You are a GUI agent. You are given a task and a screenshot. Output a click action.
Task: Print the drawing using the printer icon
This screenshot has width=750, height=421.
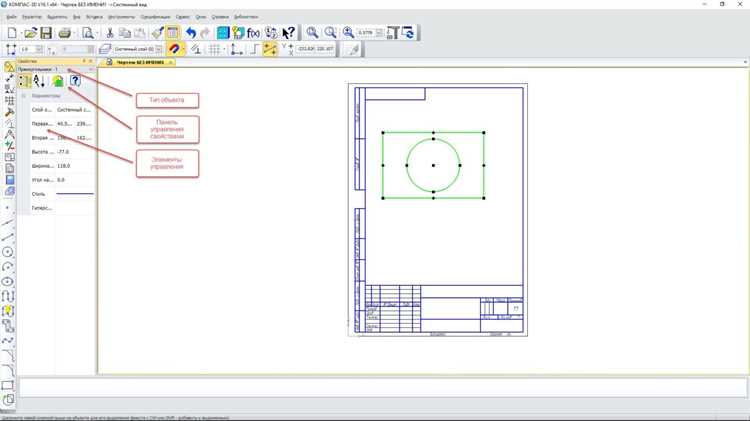tap(65, 33)
